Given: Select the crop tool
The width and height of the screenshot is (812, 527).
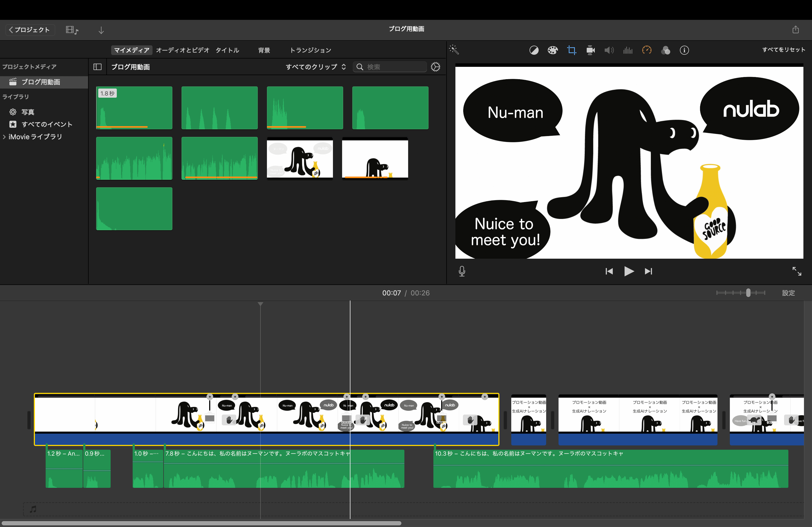Looking at the screenshot, I should tap(571, 50).
